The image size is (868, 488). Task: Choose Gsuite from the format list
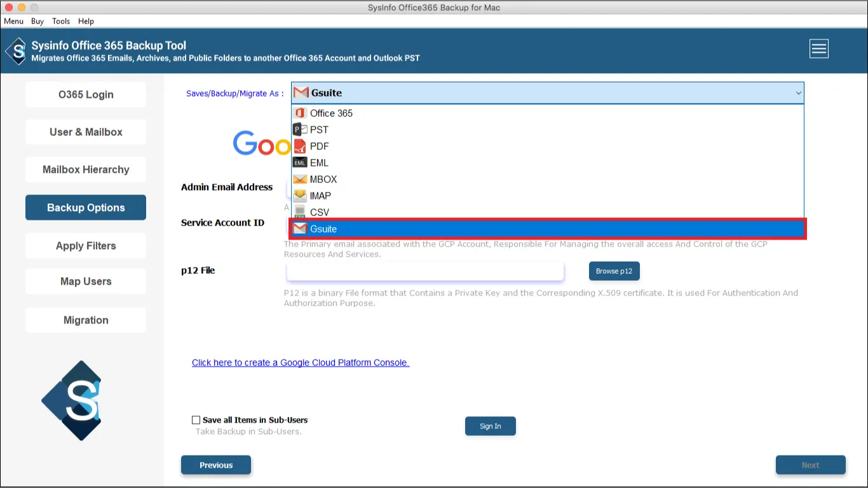click(548, 229)
